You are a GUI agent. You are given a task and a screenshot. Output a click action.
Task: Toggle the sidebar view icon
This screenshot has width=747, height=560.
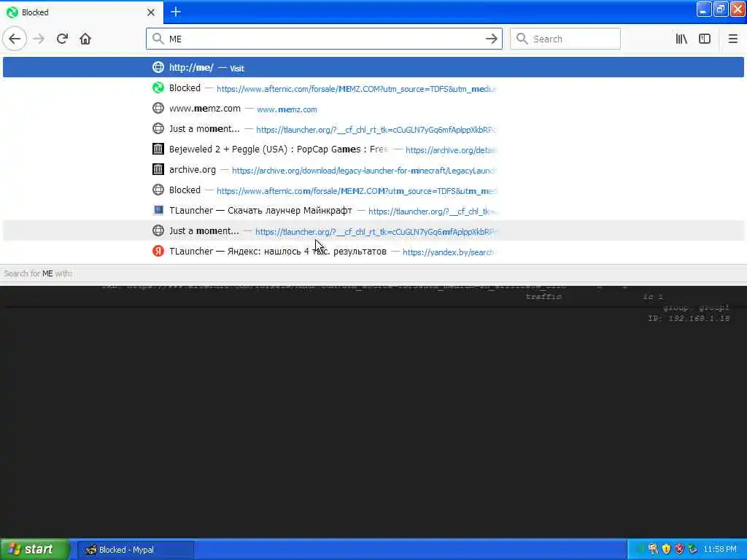click(705, 39)
